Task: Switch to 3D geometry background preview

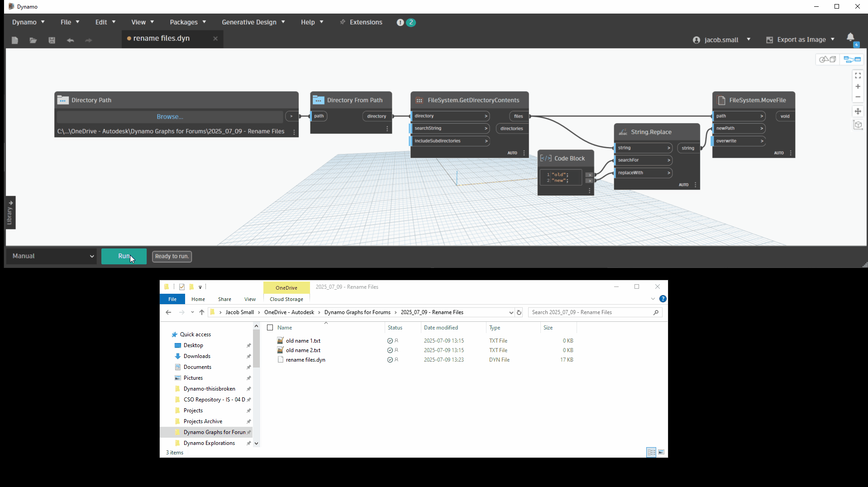Action: [828, 59]
